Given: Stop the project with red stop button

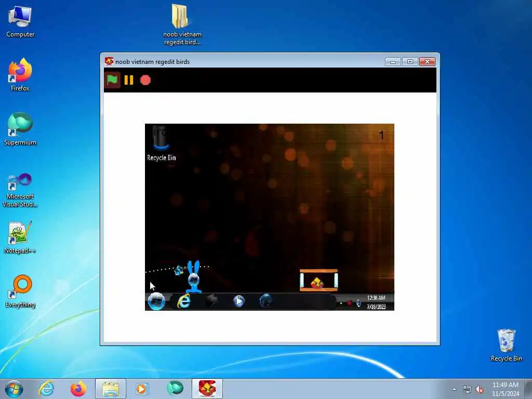Looking at the screenshot, I should tap(145, 80).
